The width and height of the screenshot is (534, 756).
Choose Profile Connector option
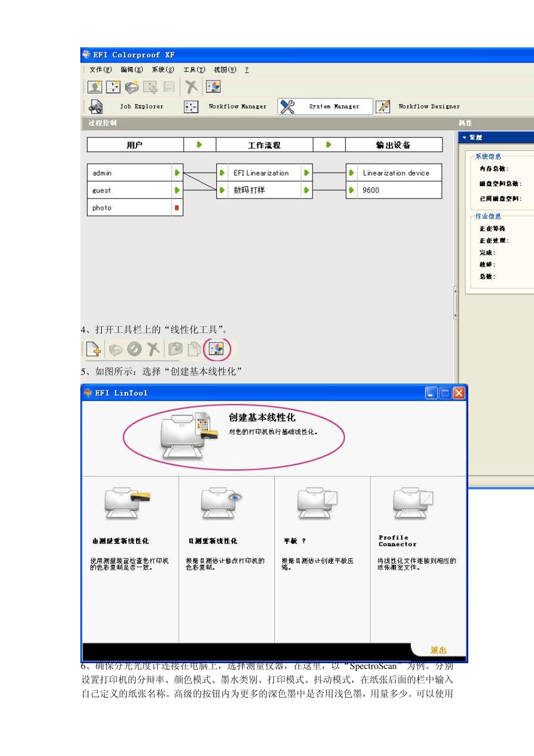(398, 541)
